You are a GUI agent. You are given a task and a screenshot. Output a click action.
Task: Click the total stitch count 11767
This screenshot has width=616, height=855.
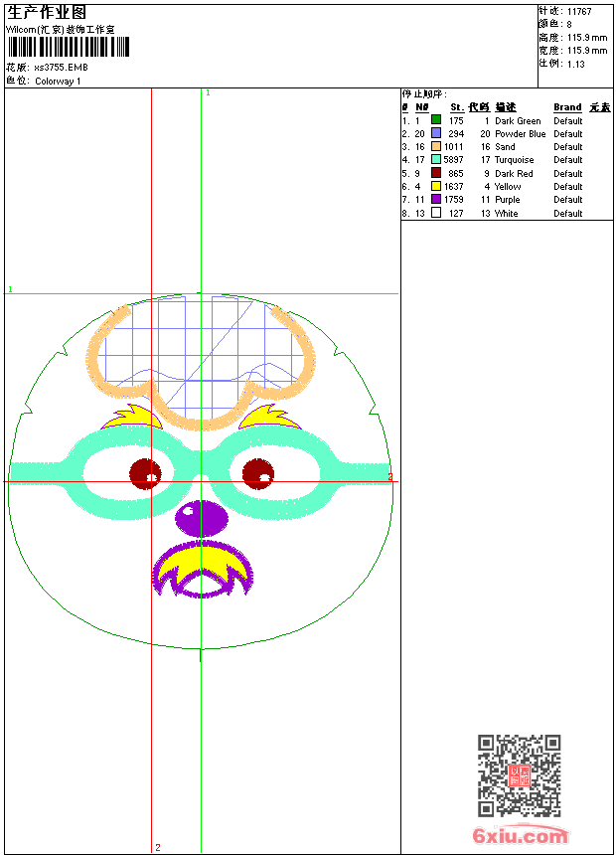(579, 12)
